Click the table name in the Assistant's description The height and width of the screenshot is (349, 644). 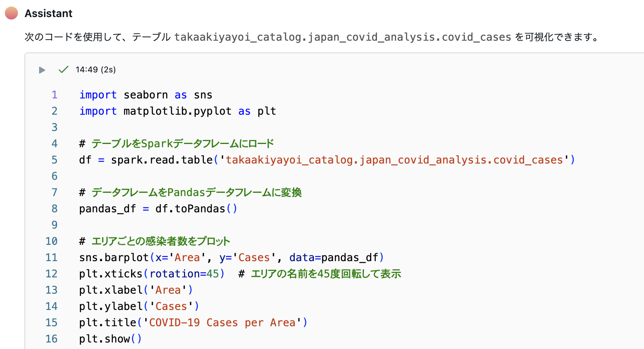tap(343, 37)
